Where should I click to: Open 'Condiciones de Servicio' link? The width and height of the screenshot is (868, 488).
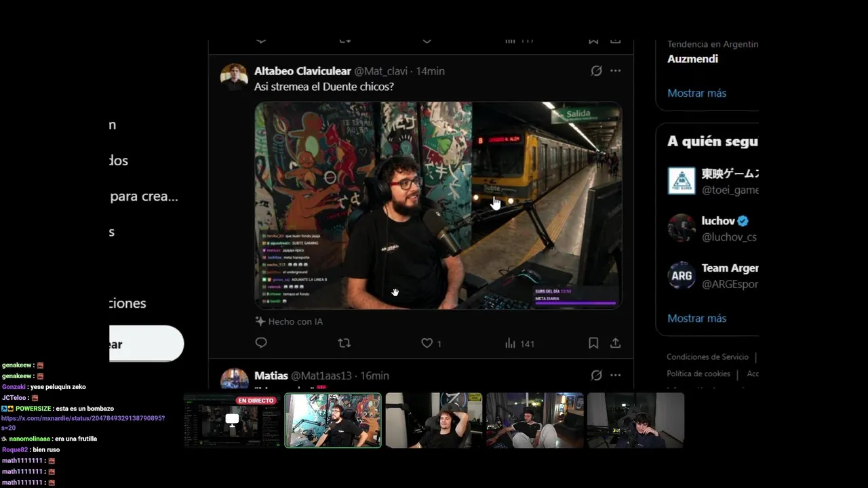[707, 357]
